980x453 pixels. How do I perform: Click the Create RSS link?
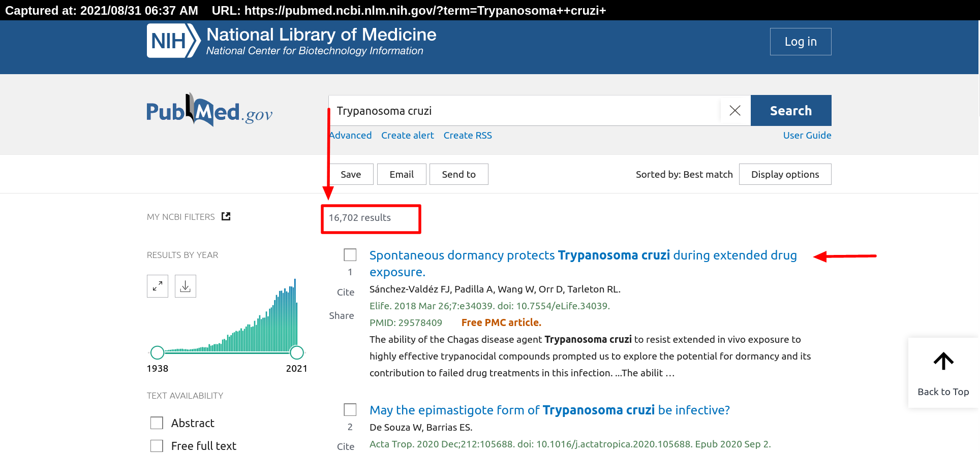click(468, 135)
